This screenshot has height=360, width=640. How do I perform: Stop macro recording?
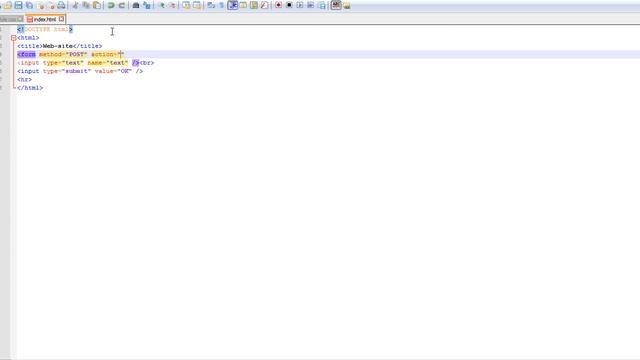point(289,5)
